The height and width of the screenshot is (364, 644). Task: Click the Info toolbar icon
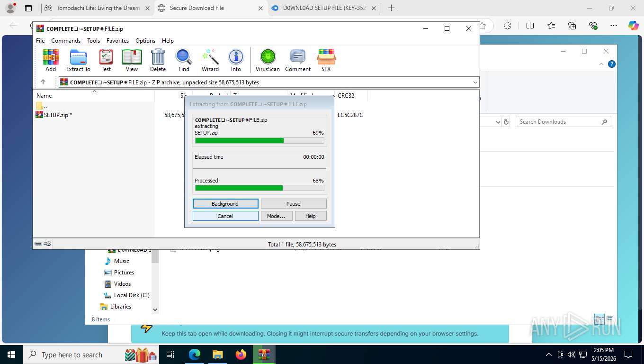236,60
